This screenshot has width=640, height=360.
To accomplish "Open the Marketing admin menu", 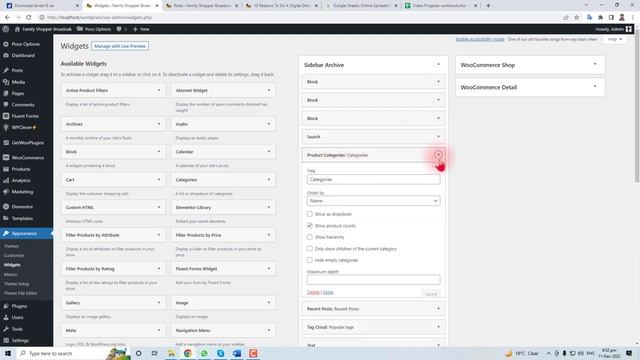I will [22, 192].
